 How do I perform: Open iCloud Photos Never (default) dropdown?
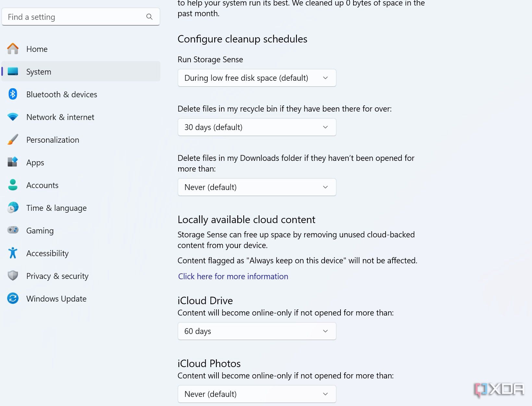[257, 394]
